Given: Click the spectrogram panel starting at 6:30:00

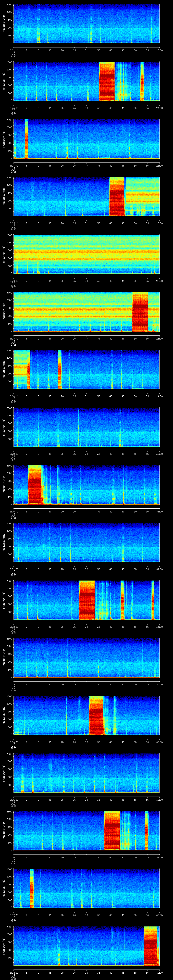Looking at the screenshot, I should (x=87, y=485).
